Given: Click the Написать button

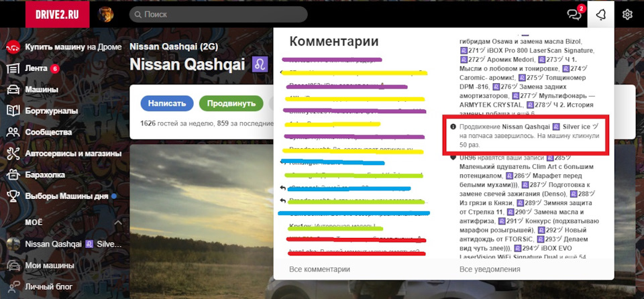Looking at the screenshot, I should [x=167, y=103].
